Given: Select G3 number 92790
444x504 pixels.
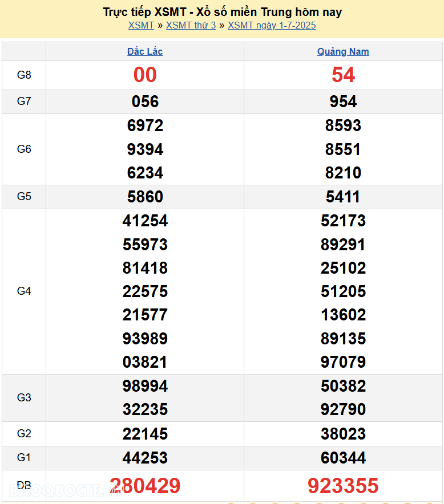Looking at the screenshot, I should pyautogui.click(x=343, y=409).
